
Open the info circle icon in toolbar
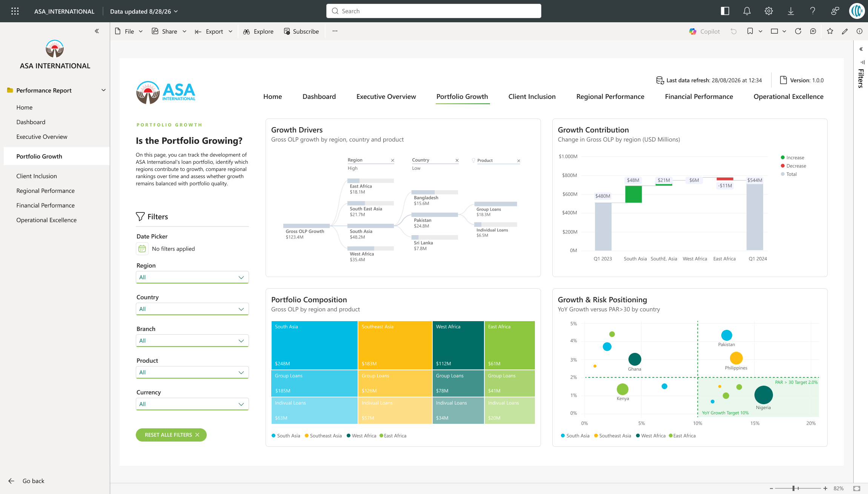pyautogui.click(x=859, y=31)
